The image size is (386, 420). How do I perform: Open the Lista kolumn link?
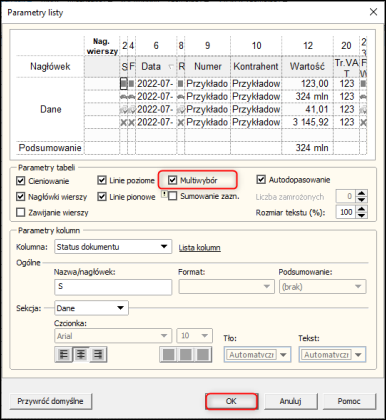[199, 248]
